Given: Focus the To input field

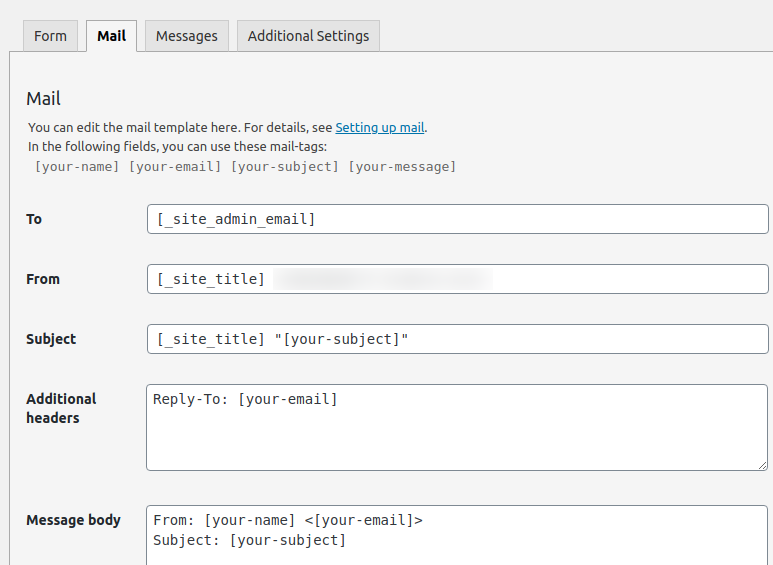Looking at the screenshot, I should coord(457,219).
